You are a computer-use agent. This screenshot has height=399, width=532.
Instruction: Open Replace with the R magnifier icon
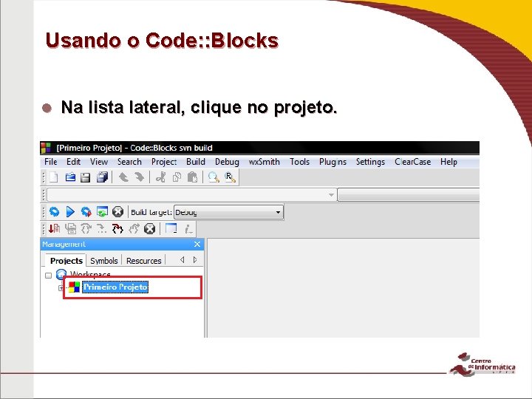[x=230, y=177]
